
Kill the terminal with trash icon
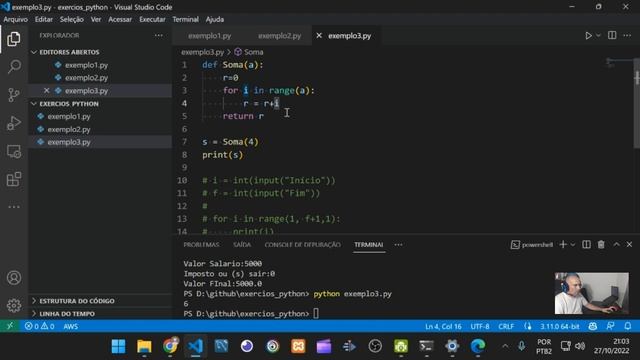coord(601,244)
